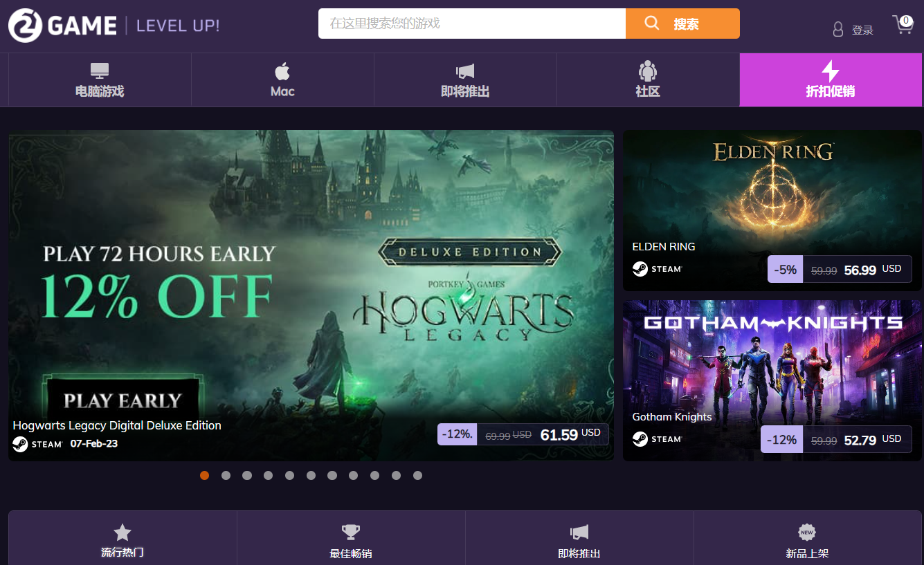Open the shopping cart icon

click(x=903, y=26)
